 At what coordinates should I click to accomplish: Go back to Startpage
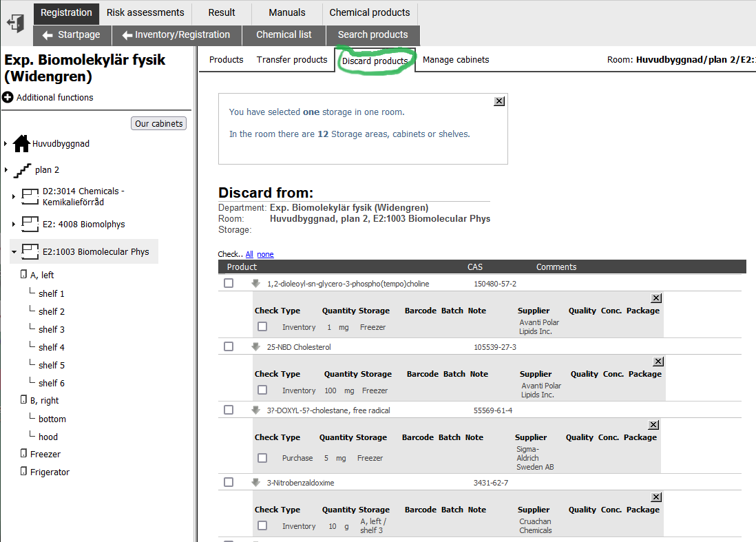[72, 35]
